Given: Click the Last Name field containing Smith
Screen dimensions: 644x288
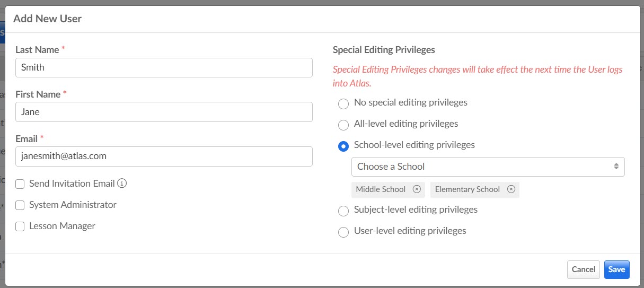Looking at the screenshot, I should click(164, 67).
